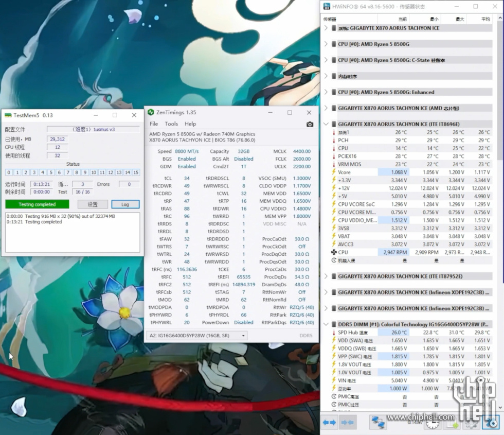Click the 运行时间 field showing 0:13:21
The image size is (504, 435).
[42, 184]
